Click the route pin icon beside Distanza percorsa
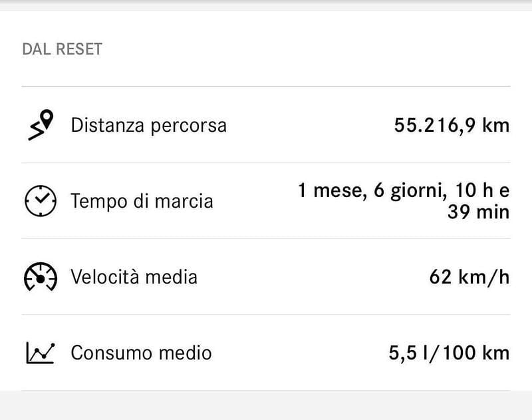The image size is (532, 420). tap(41, 125)
